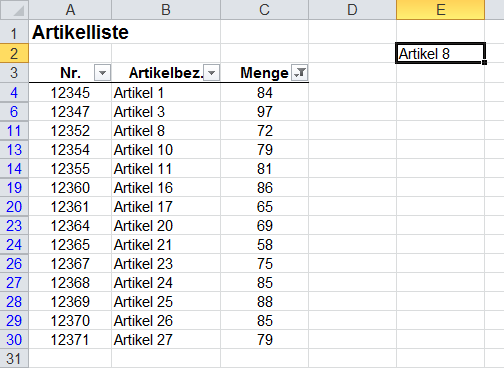The width and height of the screenshot is (504, 368).
Task: Click the fill handle of cell E2
Action: point(484,62)
